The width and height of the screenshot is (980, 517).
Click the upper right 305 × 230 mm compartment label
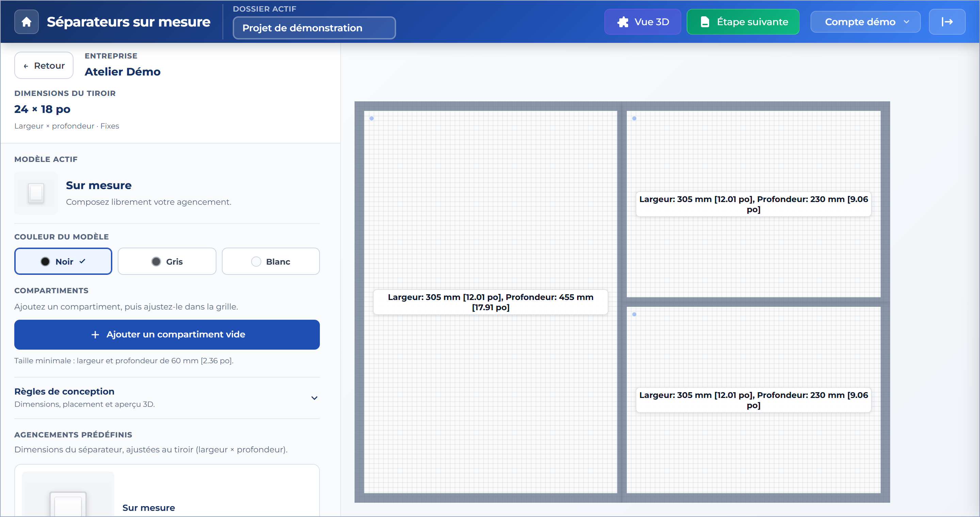(x=753, y=204)
